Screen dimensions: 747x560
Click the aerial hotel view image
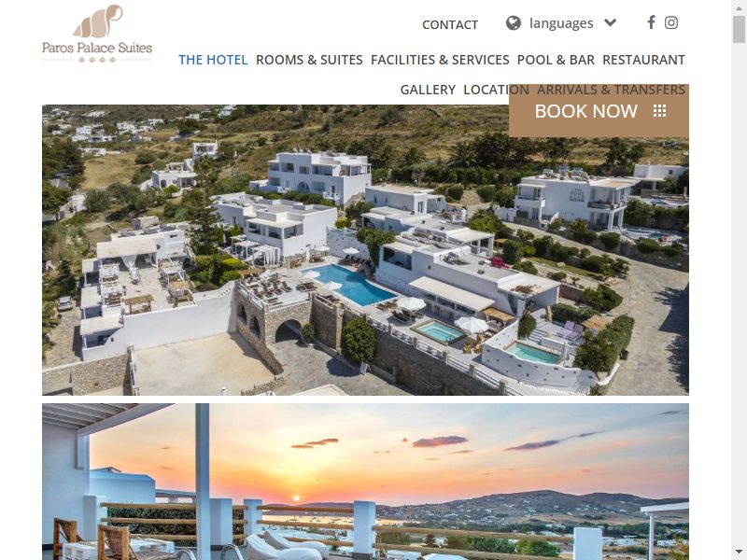(x=365, y=250)
